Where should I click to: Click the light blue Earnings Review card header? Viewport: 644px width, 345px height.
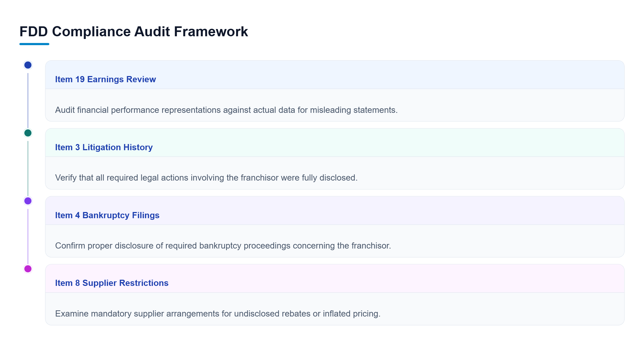[335, 75]
